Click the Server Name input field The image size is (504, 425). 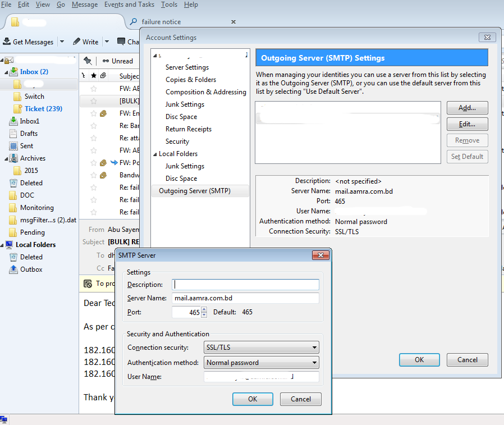[x=246, y=298]
